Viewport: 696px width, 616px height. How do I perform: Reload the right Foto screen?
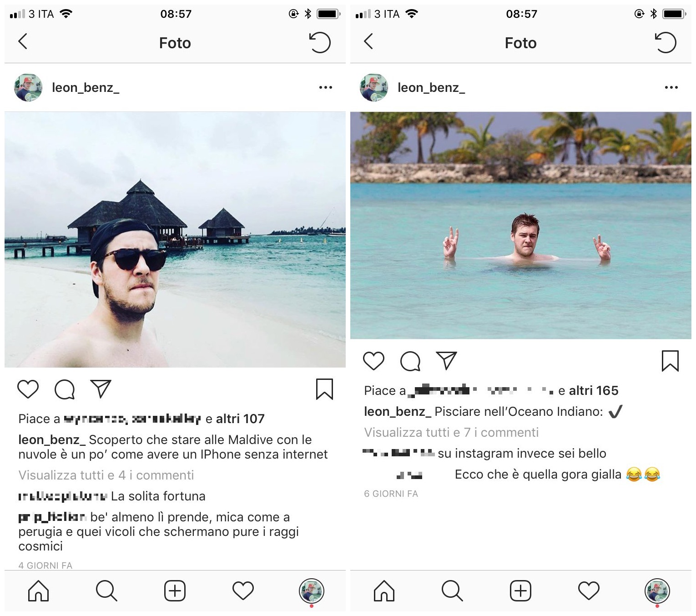pyautogui.click(x=666, y=42)
